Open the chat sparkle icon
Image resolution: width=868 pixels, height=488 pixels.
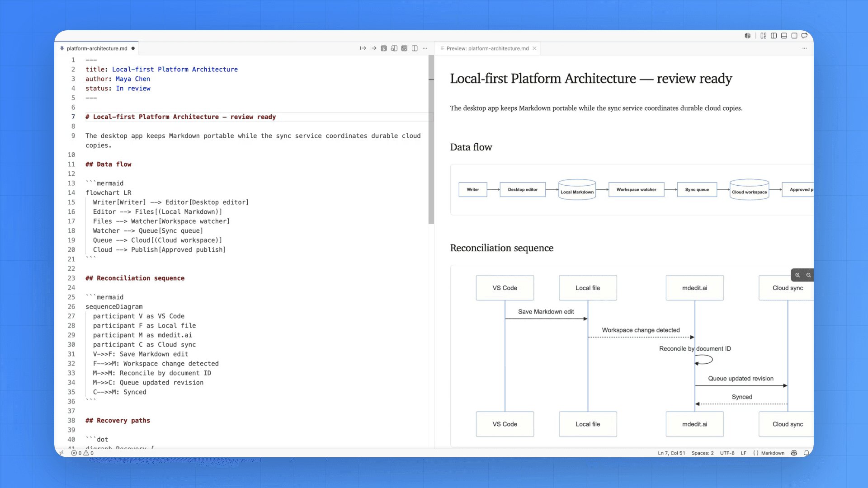coord(805,36)
